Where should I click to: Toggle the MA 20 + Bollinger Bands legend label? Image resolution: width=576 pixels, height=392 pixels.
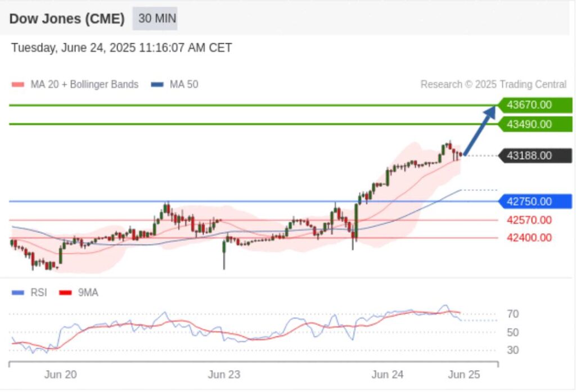(x=84, y=85)
